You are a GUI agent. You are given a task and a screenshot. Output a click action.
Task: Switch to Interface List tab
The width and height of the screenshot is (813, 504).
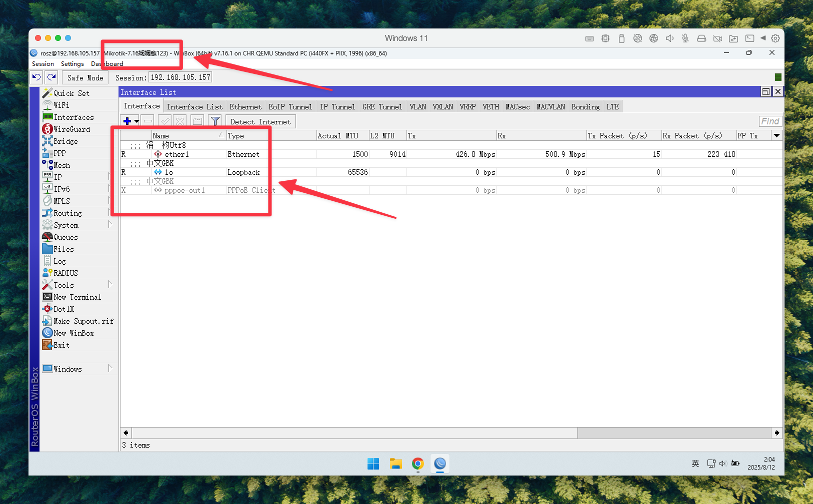pyautogui.click(x=194, y=107)
